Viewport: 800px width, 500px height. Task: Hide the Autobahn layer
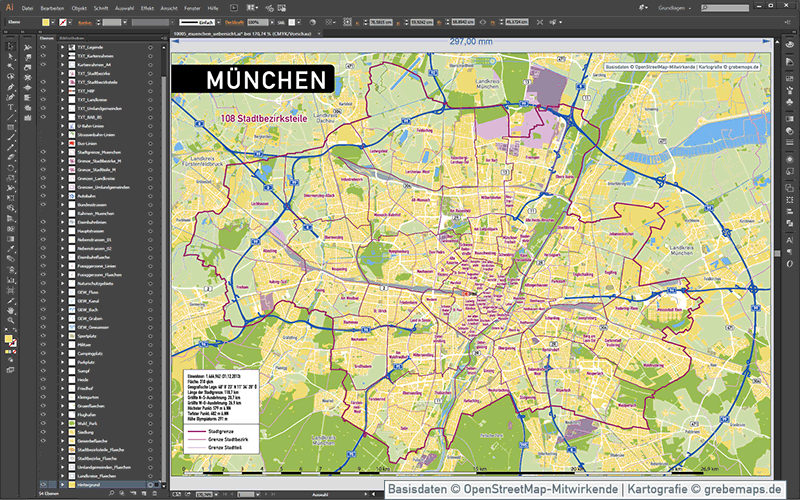43,196
